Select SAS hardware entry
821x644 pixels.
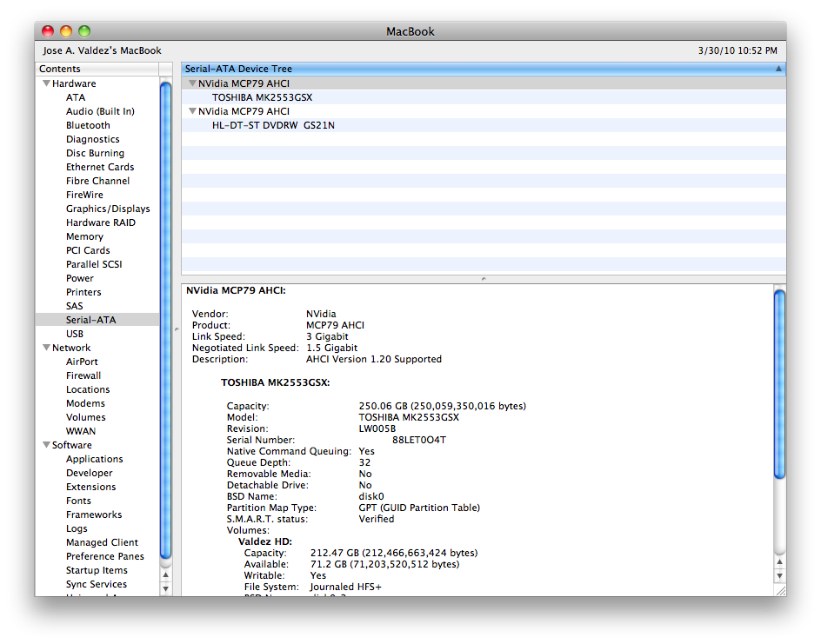(74, 306)
